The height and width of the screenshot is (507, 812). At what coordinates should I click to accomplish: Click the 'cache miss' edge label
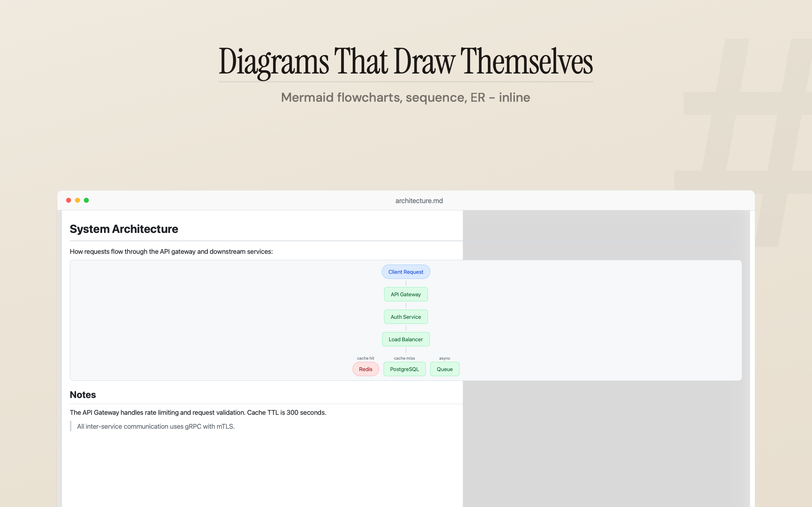coord(404,358)
